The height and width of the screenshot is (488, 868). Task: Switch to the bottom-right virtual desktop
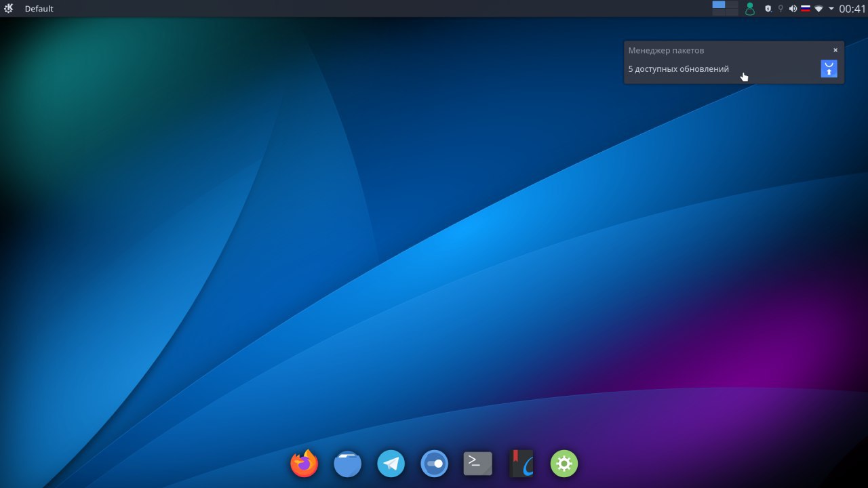tap(732, 12)
